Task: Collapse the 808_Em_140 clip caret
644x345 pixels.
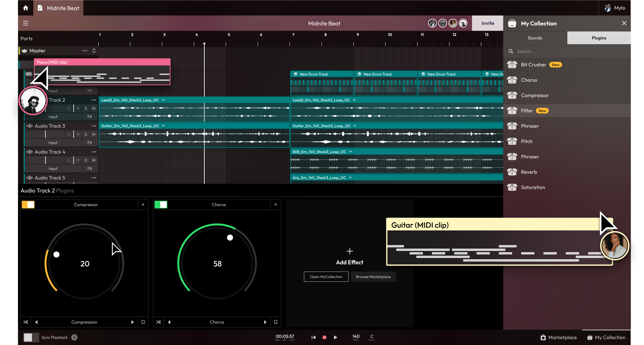Action: point(351,152)
